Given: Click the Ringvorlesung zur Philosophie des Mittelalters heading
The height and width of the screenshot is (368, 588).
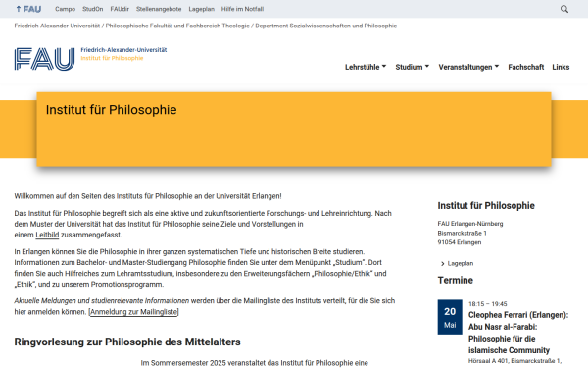Looking at the screenshot, I should pyautogui.click(x=127, y=342).
